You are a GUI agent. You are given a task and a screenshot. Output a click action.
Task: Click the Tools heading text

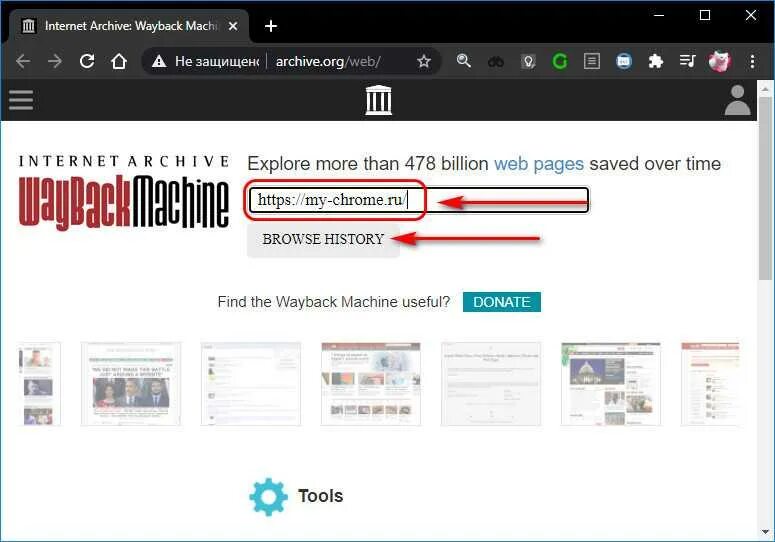(320, 496)
